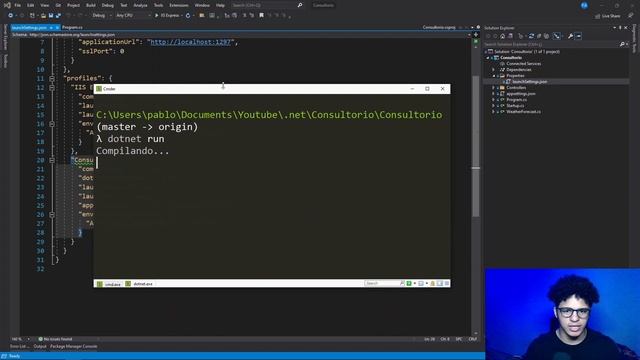
Task: Click the Save All toolbar icon
Action: tap(58, 16)
